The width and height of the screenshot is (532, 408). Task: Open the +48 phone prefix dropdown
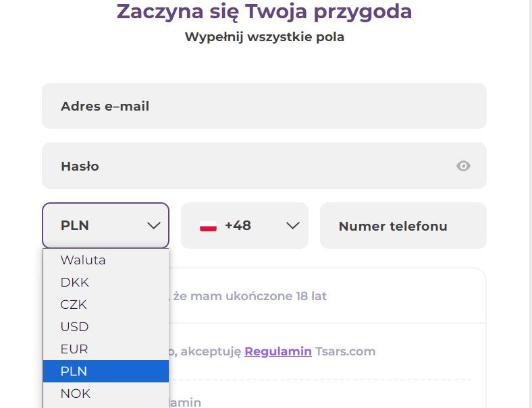(244, 225)
